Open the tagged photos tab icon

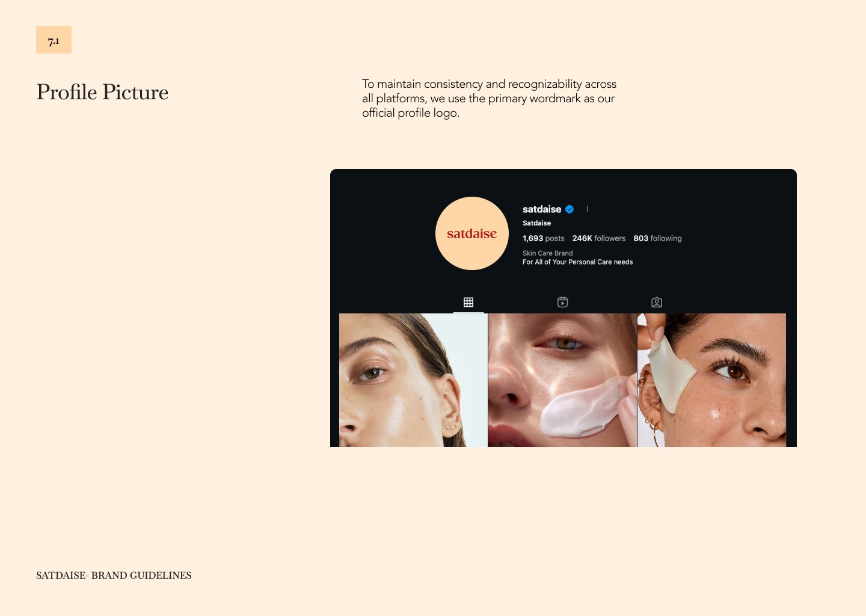pos(657,302)
